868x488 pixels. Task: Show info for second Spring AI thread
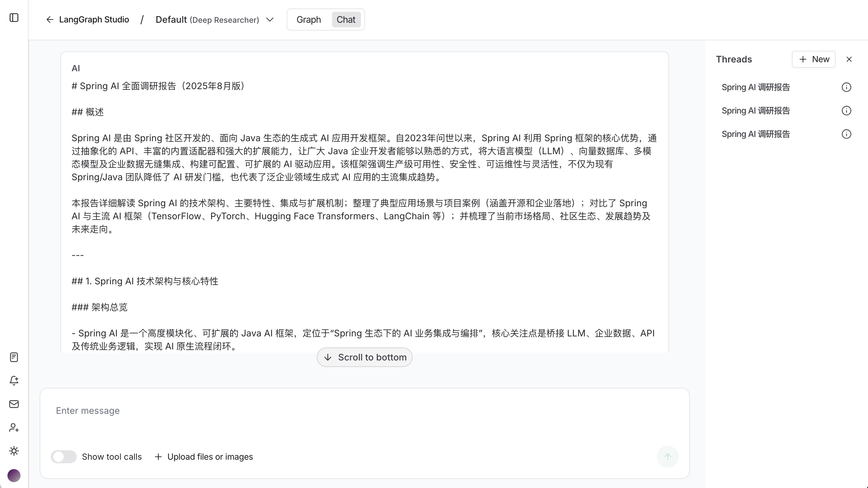pos(846,111)
